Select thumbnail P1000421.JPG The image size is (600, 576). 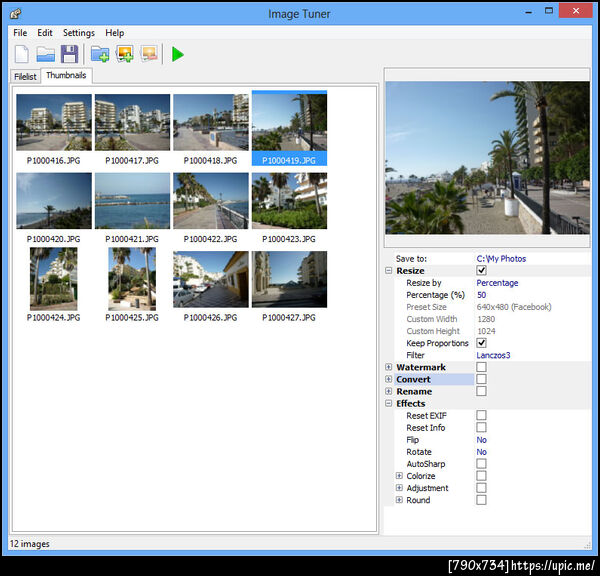132,208
